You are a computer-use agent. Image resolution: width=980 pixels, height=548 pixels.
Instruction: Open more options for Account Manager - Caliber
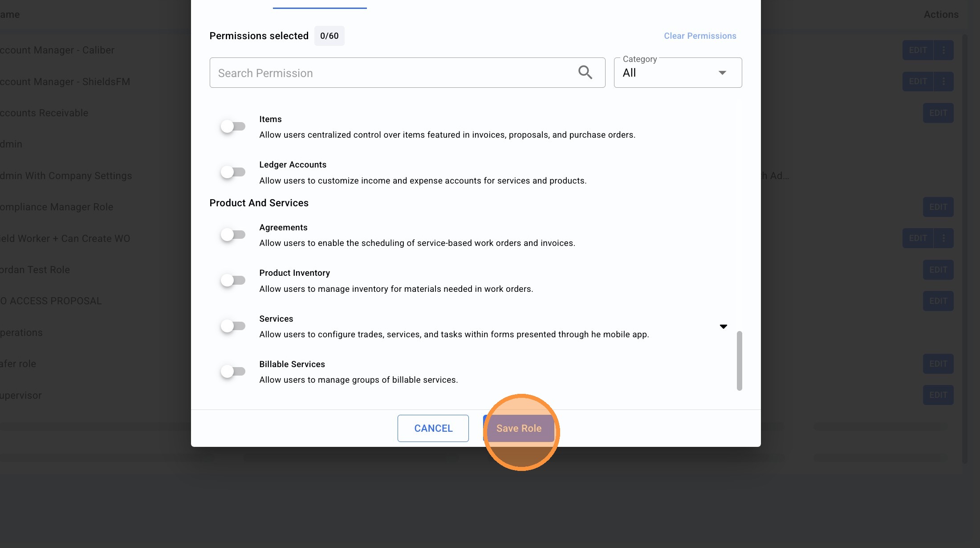pos(943,50)
